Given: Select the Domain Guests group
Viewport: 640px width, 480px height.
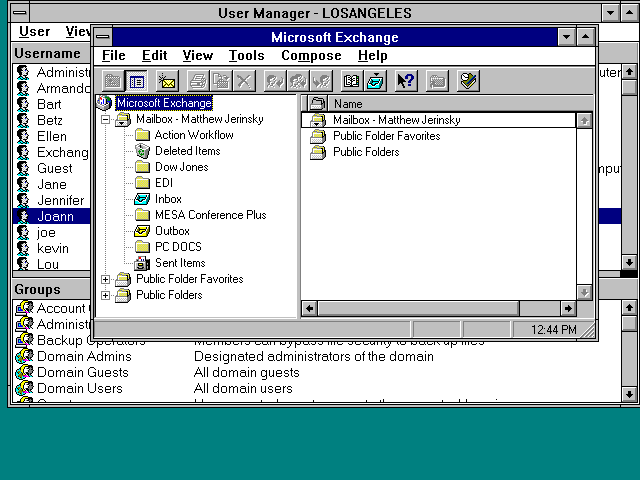Looking at the screenshot, I should pyautogui.click(x=82, y=372).
